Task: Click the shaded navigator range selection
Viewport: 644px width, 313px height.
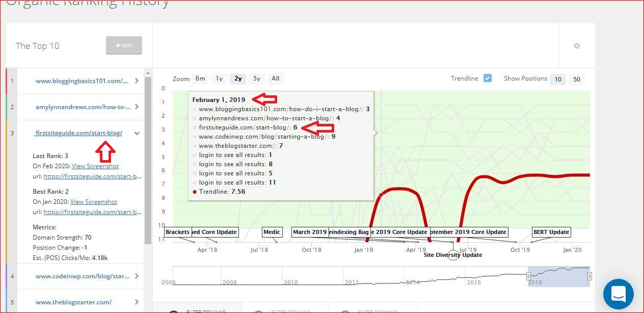Action: 559,276
